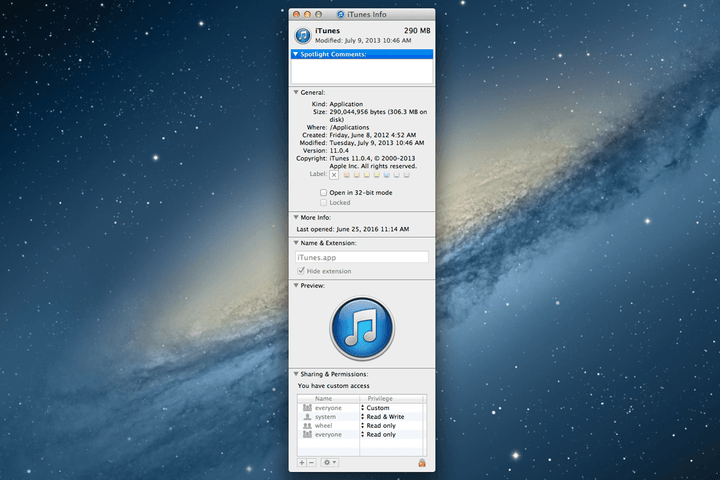Click the Last opened date June 25, 2016
Screen dimensions: 720x480
point(372,229)
